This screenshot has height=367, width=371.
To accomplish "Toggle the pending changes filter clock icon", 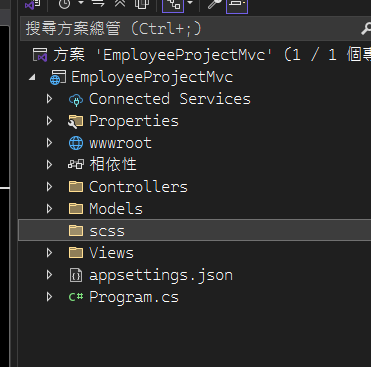I will coord(65,4).
